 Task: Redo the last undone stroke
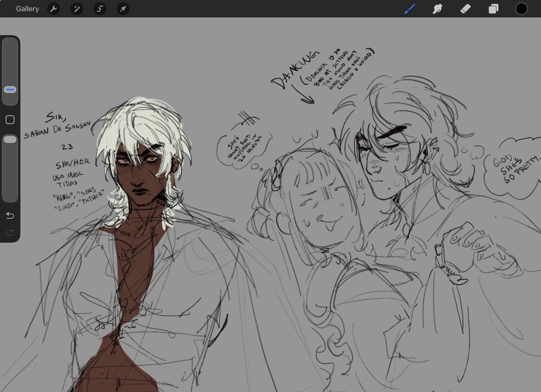(x=10, y=232)
